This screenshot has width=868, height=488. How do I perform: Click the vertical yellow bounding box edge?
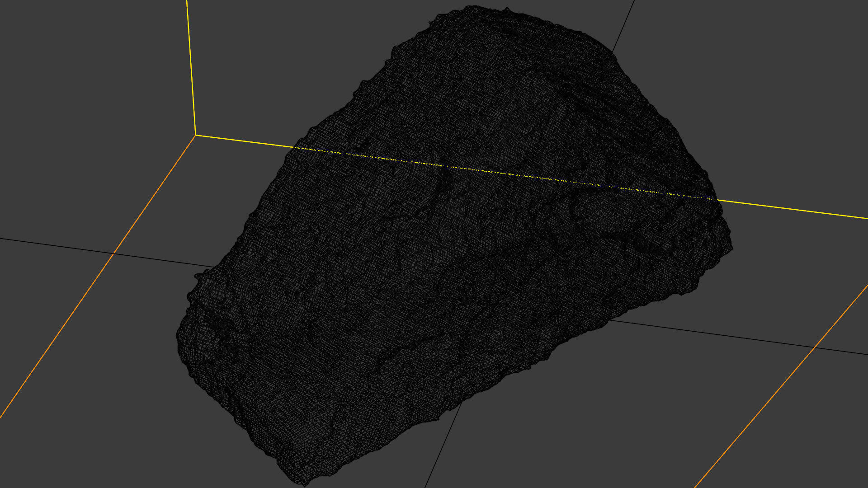[x=191, y=68]
